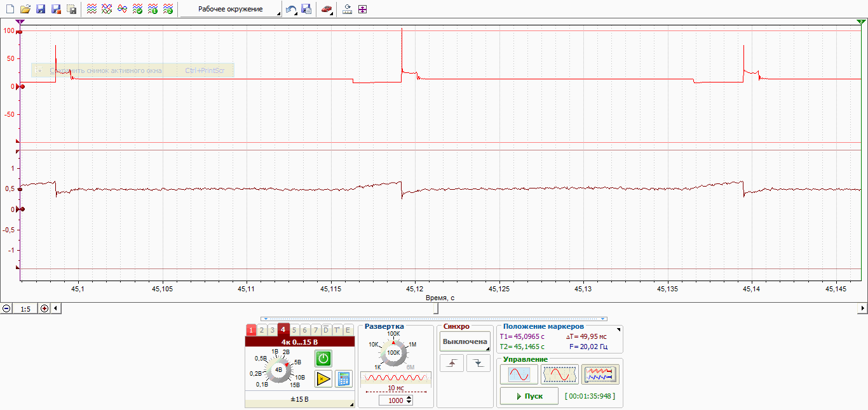Select the dotted-frame sine display mode
Image resolution: width=868 pixels, height=410 pixels.
(560, 374)
